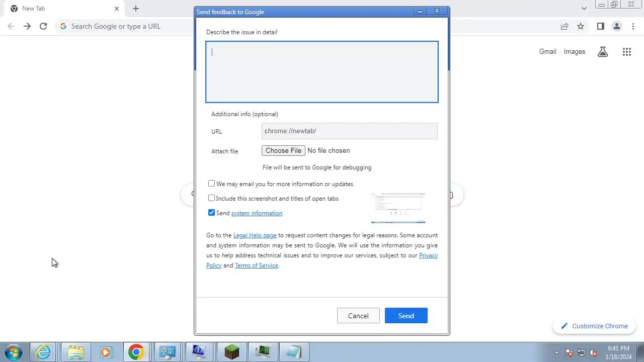
Task: Open the Chrome three-dot menu
Action: point(633,26)
